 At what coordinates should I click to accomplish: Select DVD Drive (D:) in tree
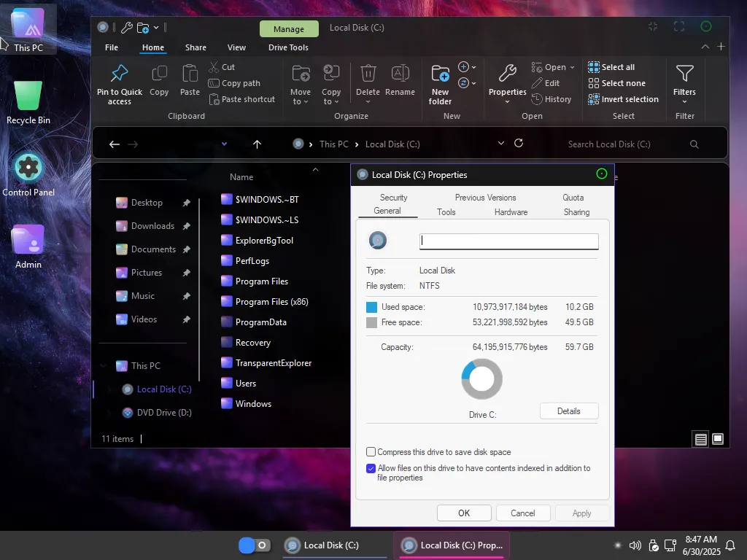pos(164,413)
